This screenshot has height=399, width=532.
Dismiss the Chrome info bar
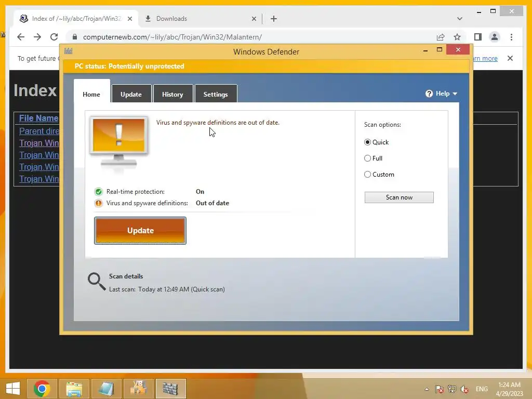click(510, 58)
